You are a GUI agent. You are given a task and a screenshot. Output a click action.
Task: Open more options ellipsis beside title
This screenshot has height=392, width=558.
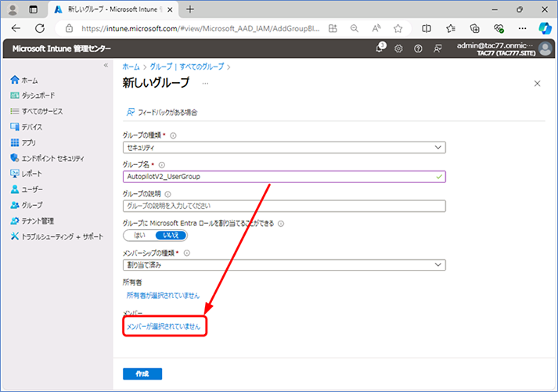(x=205, y=83)
